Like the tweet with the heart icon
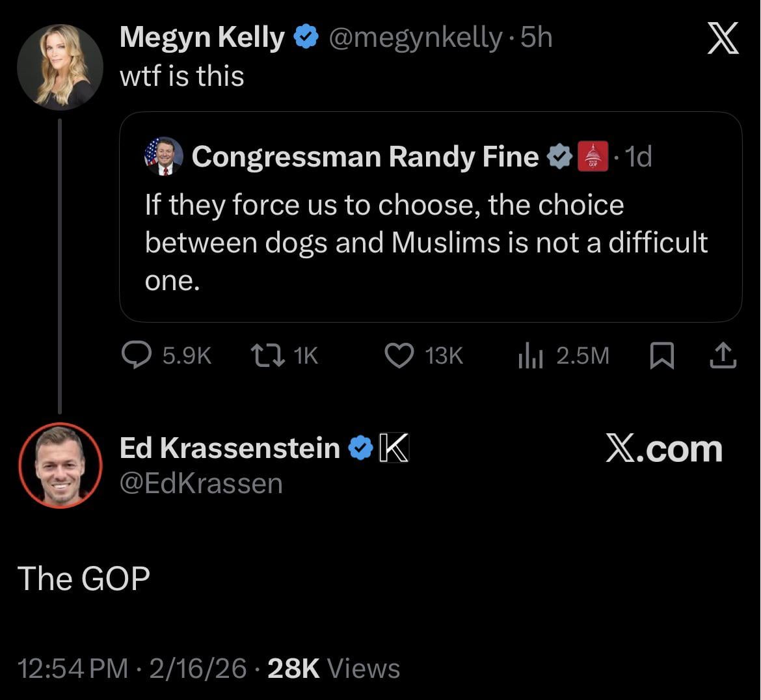 [x=399, y=355]
